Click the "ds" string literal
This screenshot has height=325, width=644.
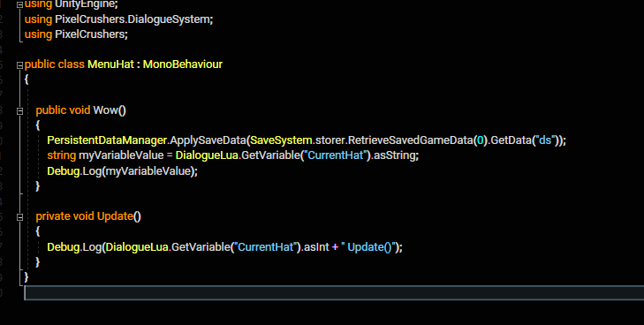click(x=545, y=140)
